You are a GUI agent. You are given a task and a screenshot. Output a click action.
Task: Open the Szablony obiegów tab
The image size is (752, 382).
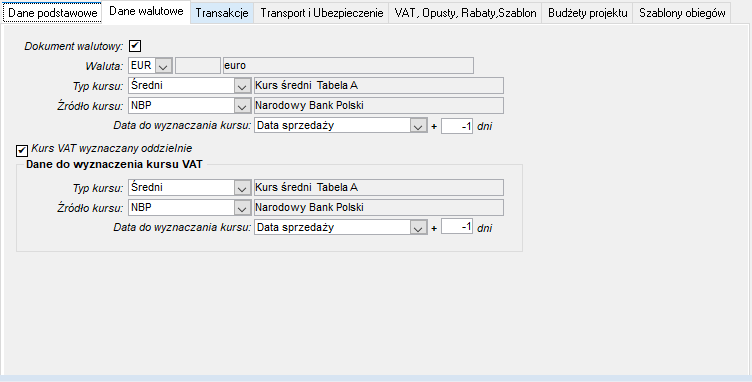(x=682, y=13)
